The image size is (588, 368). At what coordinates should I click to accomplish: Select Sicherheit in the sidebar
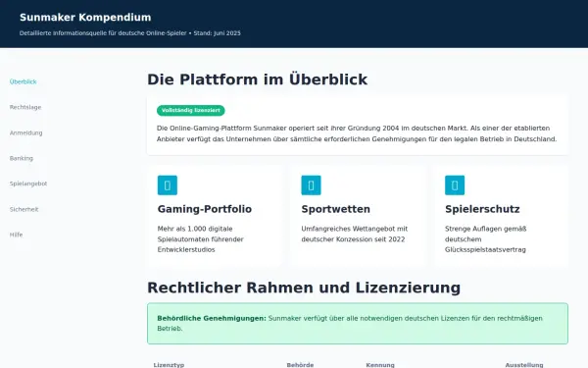24,209
